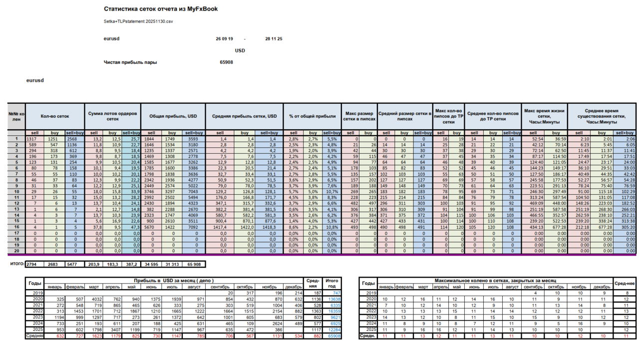The image size is (644, 346).
Task: Select the percent cell "10,7%"
Action: [330, 191]
